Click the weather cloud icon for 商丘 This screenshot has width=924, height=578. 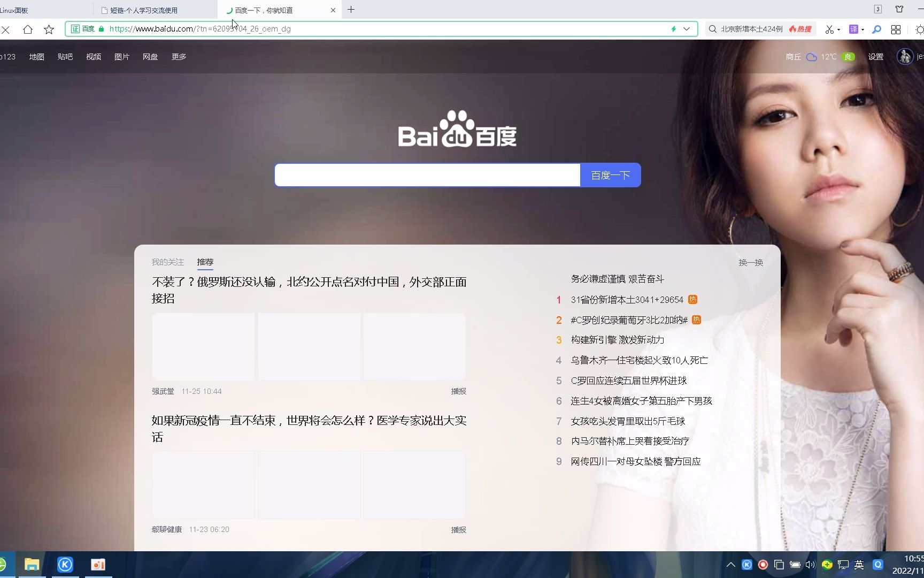tap(812, 57)
